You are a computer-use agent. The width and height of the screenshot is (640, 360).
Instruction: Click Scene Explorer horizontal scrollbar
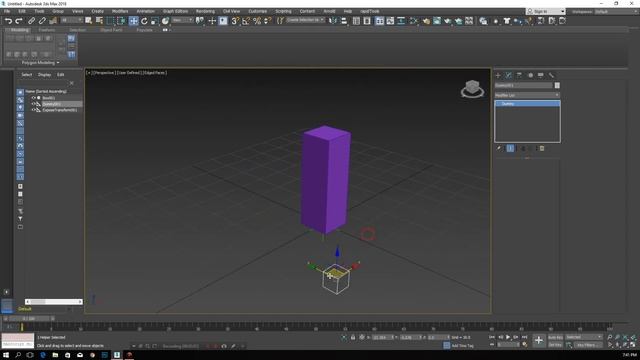[x=53, y=302]
